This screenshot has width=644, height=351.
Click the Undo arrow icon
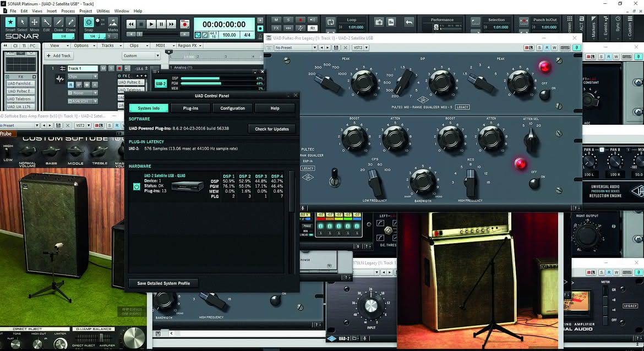408,22
